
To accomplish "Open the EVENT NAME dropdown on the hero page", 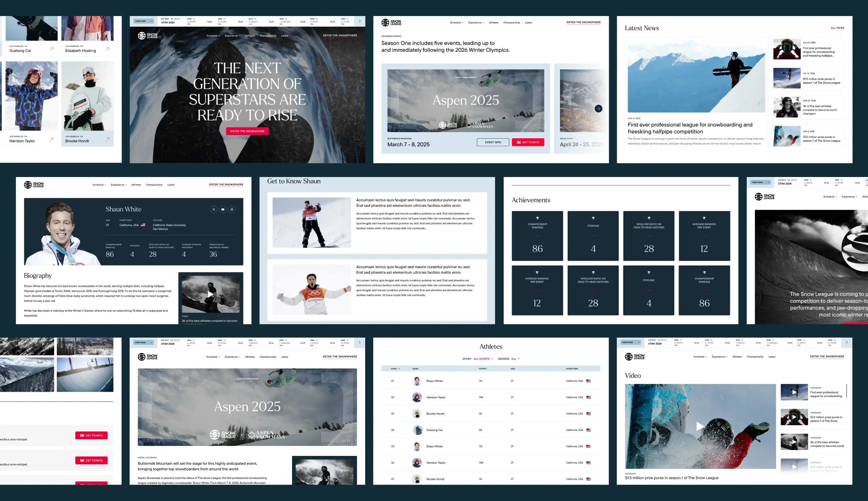I will 143,21.
